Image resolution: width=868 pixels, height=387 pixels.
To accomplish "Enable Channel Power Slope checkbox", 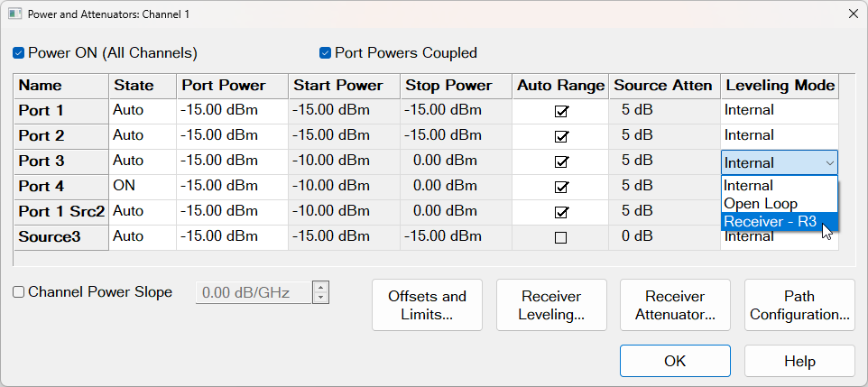I will pyautogui.click(x=19, y=292).
